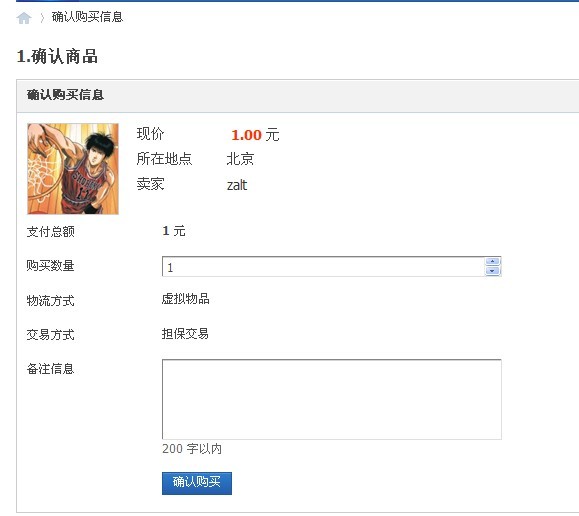Open seller zalt's profile
The height and width of the screenshot is (516, 579).
point(237,185)
